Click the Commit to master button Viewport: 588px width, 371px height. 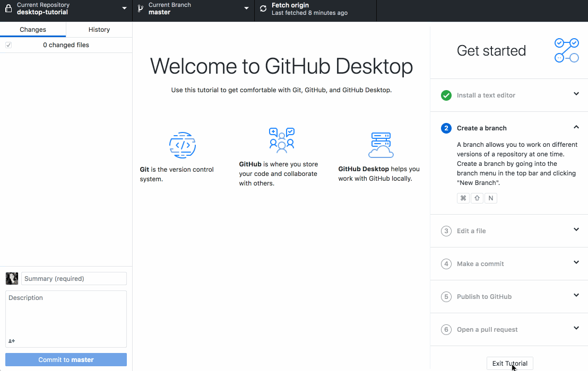coord(66,359)
